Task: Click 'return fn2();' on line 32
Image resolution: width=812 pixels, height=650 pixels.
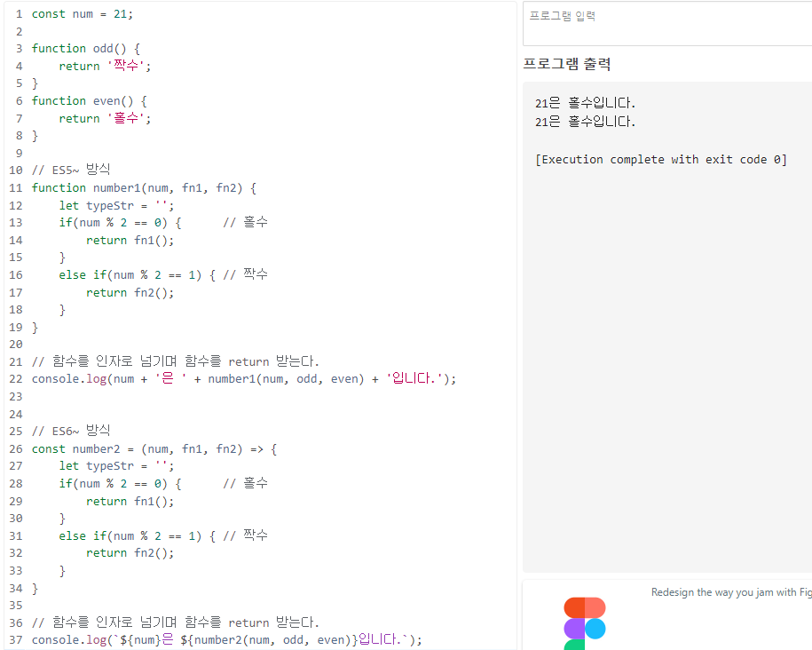Action: [130, 552]
